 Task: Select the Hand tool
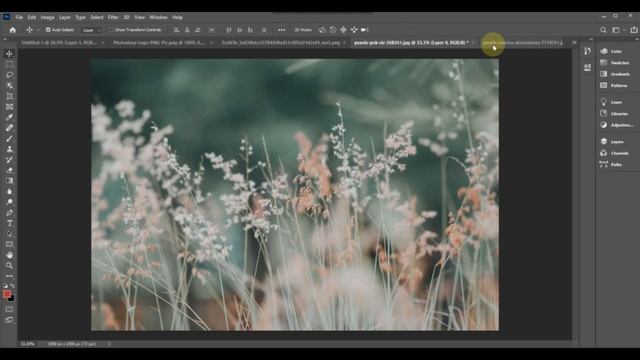pyautogui.click(x=9, y=255)
